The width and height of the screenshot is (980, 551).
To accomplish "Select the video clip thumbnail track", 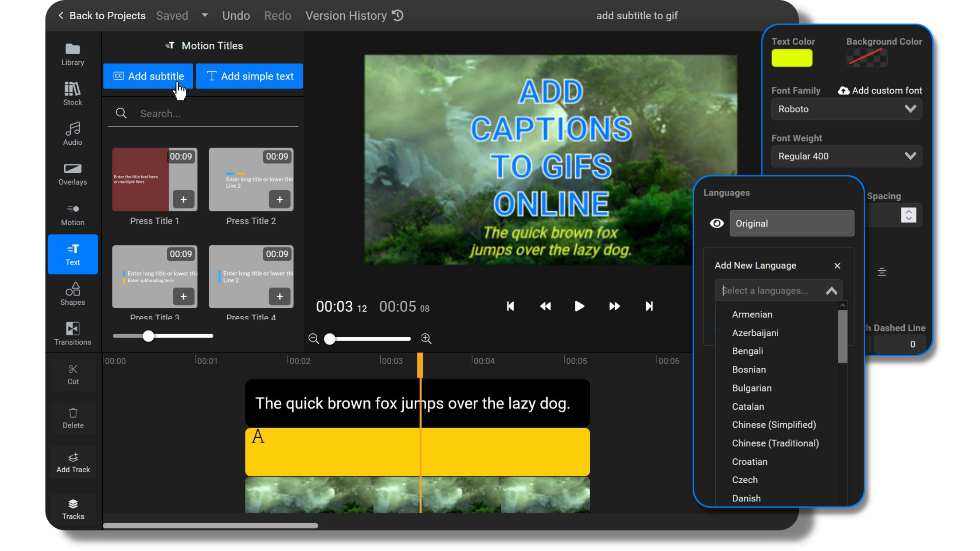I will click(417, 495).
